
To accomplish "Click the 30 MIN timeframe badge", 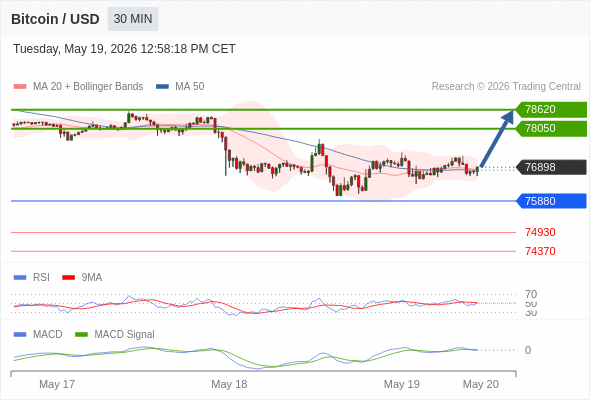I will coord(133,19).
